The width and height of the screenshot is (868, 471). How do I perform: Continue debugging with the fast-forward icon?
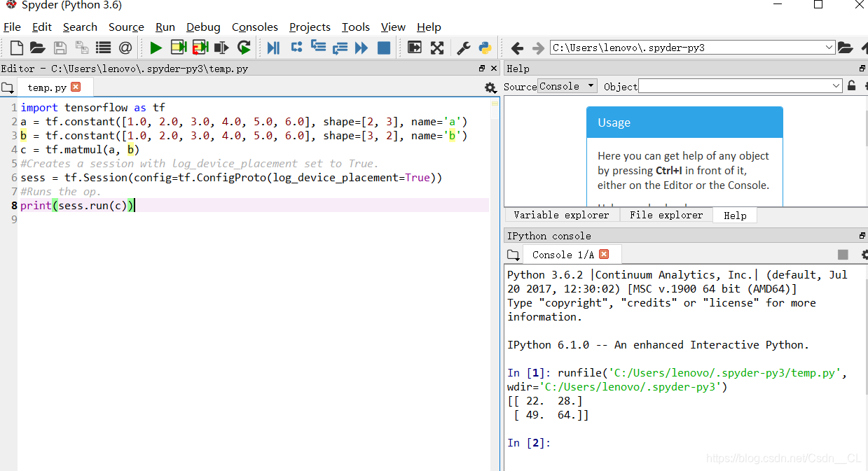point(361,48)
